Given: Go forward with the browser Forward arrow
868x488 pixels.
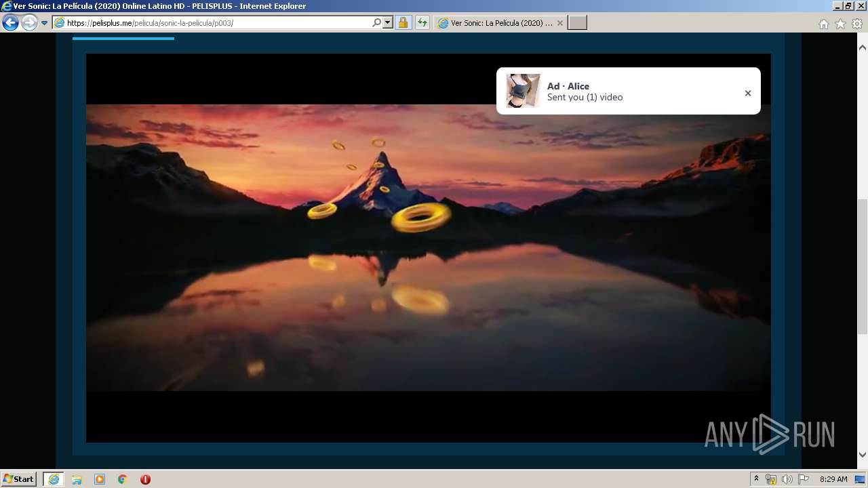Looking at the screenshot, I should point(29,23).
